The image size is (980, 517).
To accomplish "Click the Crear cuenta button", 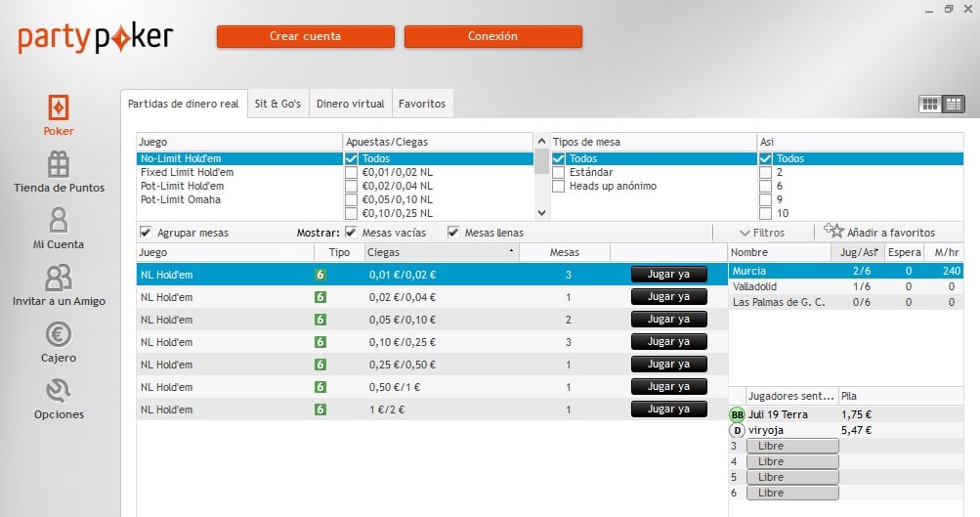I will [x=306, y=36].
